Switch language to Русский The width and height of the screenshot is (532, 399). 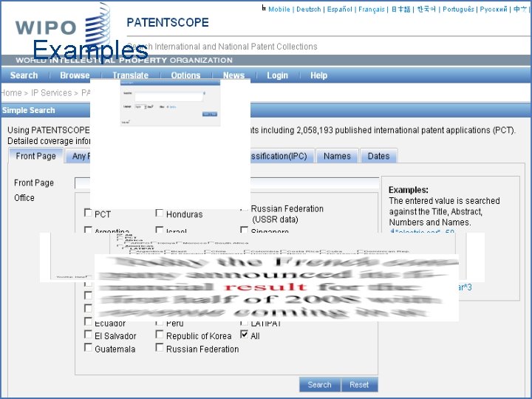pyautogui.click(x=494, y=10)
